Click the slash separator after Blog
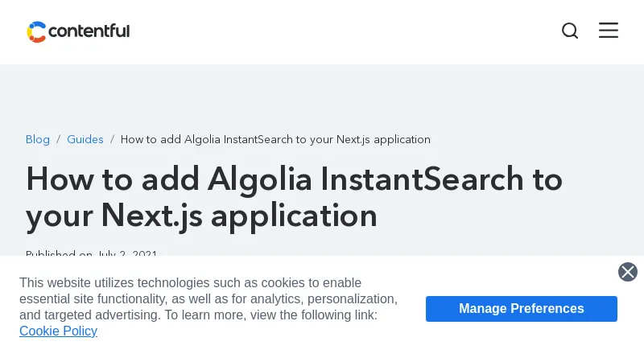 pos(58,139)
